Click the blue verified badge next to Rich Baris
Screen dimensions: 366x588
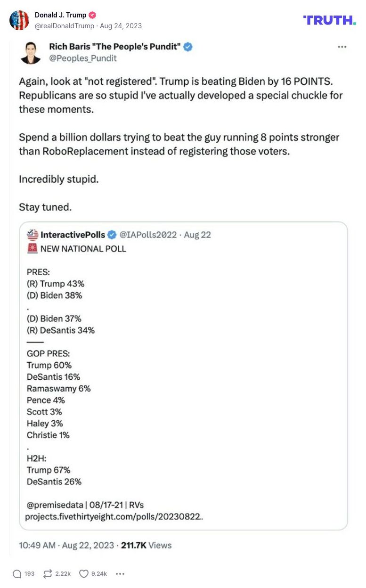[x=188, y=47]
